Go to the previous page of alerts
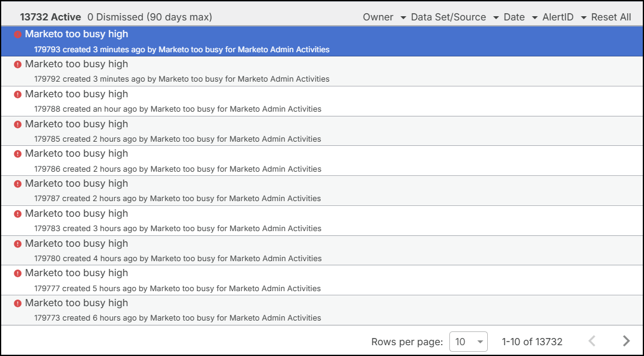Screen dimensions: 644x356 click(592, 341)
